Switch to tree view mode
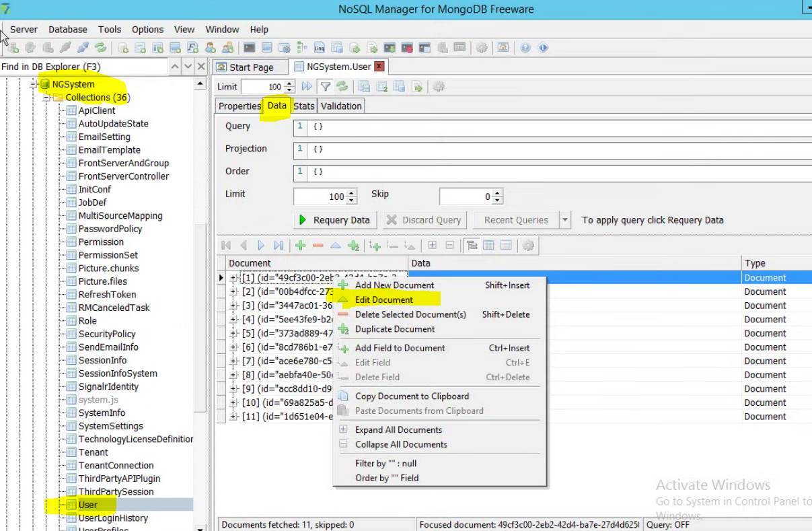This screenshot has height=531, width=812. point(472,246)
